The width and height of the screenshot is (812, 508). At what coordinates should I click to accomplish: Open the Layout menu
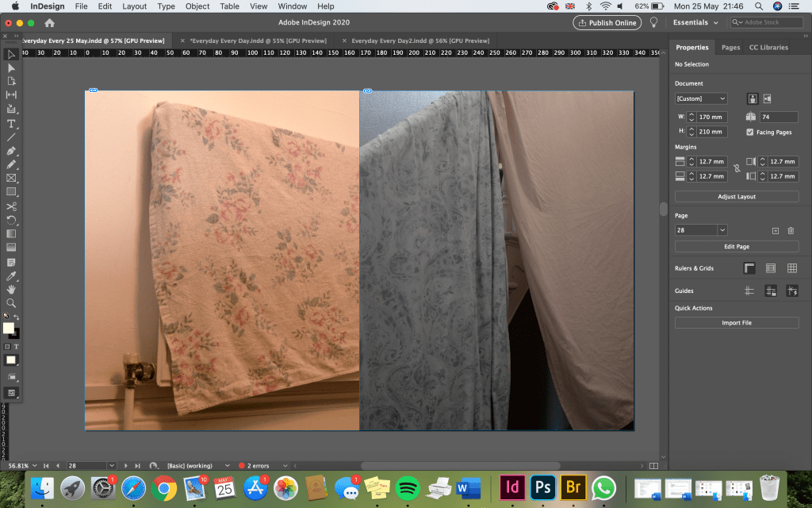click(x=134, y=6)
